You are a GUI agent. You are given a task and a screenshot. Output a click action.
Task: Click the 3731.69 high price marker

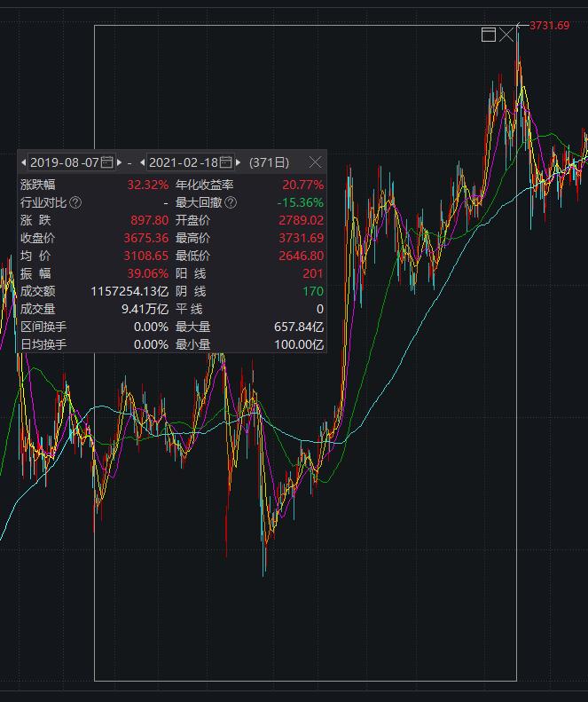coord(549,26)
